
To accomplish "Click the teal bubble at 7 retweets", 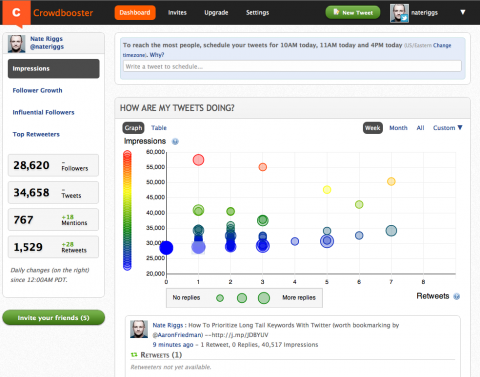I will pyautogui.click(x=391, y=231).
